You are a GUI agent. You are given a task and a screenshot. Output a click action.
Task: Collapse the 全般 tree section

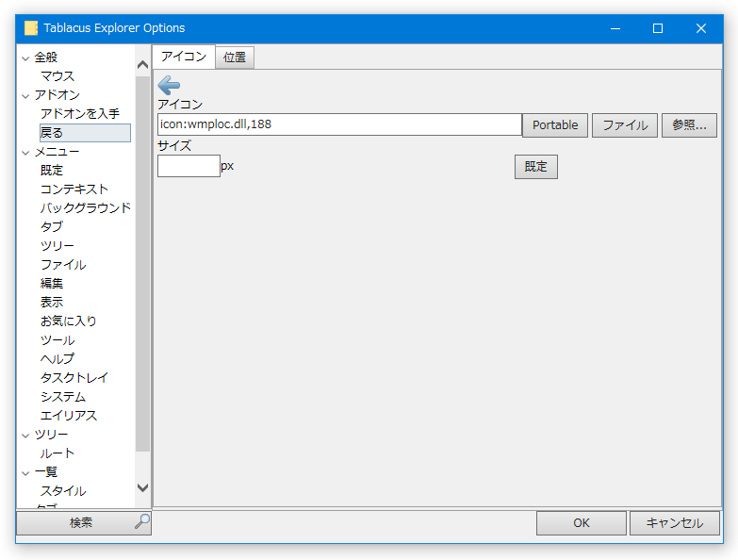point(25,58)
